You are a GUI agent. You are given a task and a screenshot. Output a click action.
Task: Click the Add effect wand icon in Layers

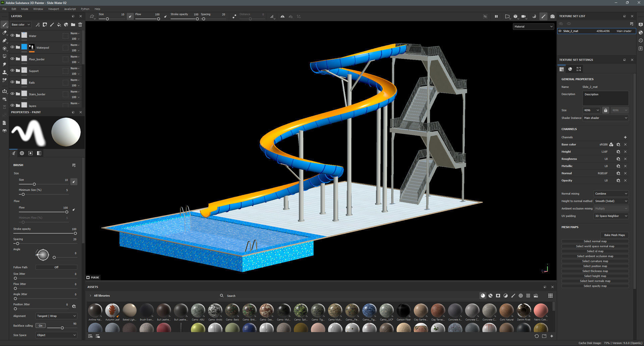click(38, 24)
